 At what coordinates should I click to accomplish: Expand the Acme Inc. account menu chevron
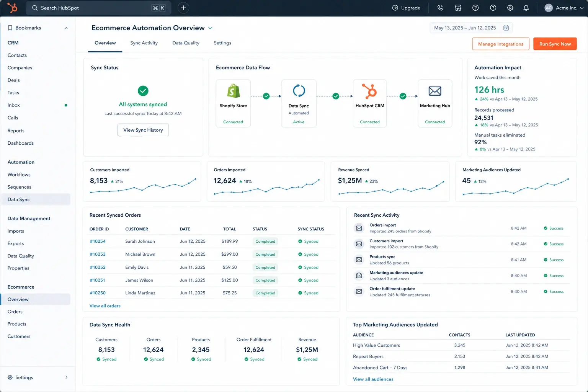coord(582,8)
